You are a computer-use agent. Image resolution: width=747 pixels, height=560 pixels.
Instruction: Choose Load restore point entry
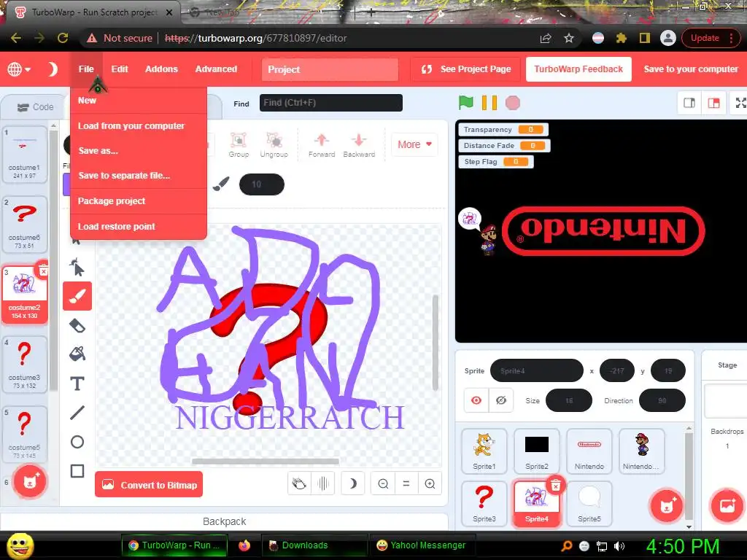(139, 227)
